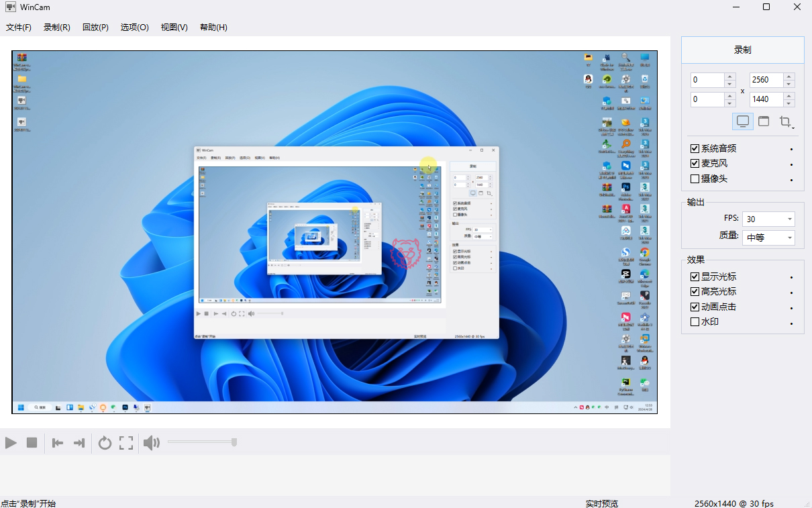Decrease the width 2560 stepper down arrow
812x508 pixels.
pos(789,84)
